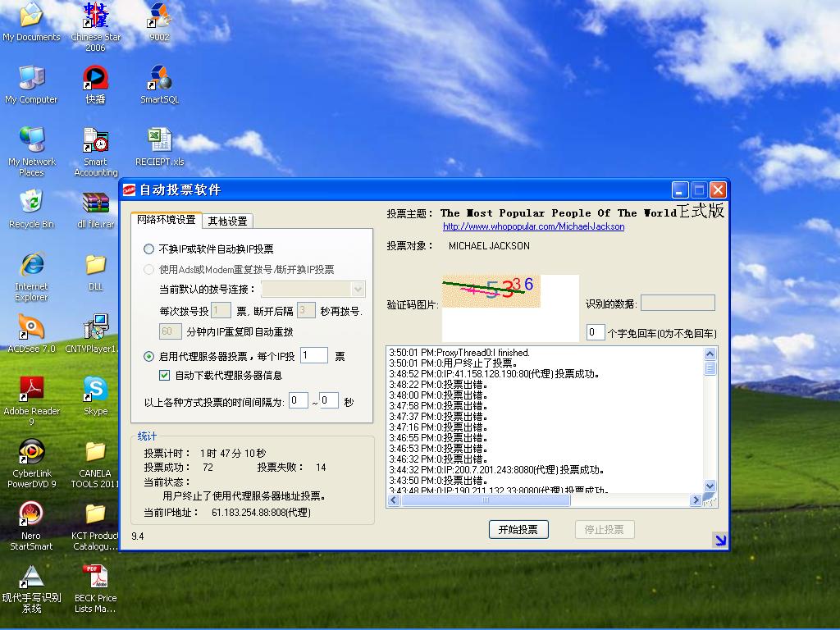Open Internet Explorer icon
Viewport: 840px width, 630px height.
coord(31,266)
